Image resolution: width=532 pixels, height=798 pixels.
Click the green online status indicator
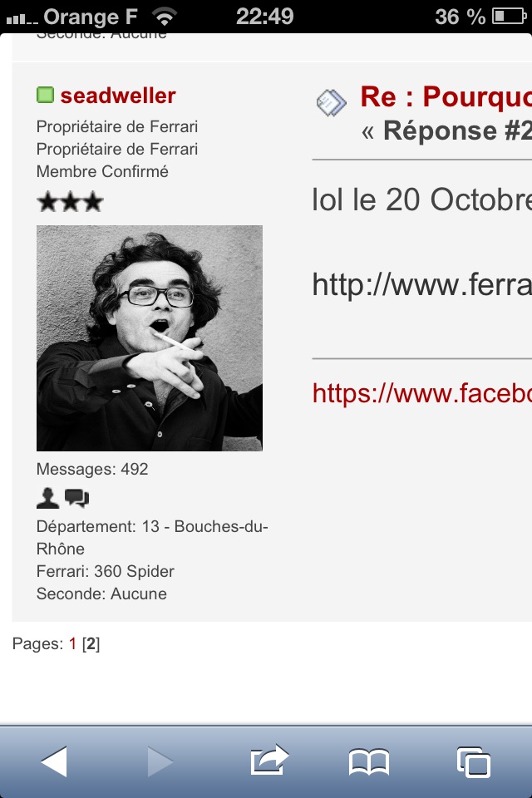[x=46, y=95]
